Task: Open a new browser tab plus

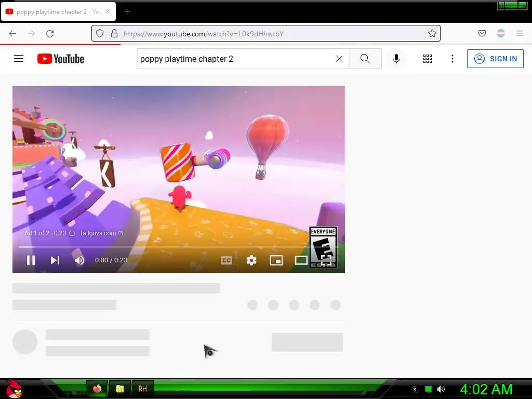Action: pos(127,12)
